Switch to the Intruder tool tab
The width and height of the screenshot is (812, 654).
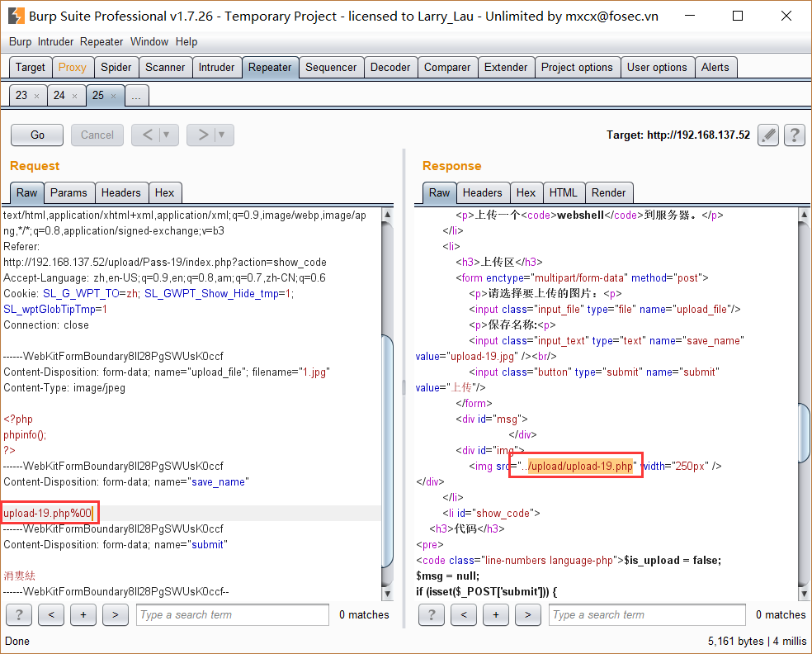pos(216,68)
